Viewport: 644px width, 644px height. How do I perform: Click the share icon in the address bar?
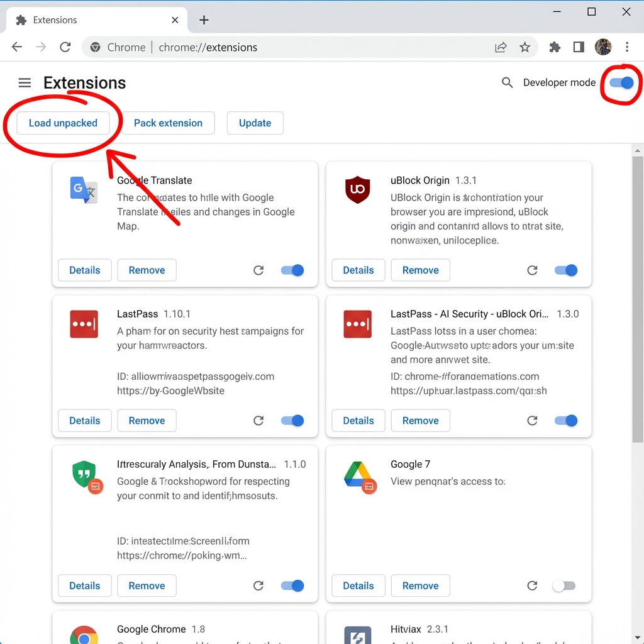(501, 47)
